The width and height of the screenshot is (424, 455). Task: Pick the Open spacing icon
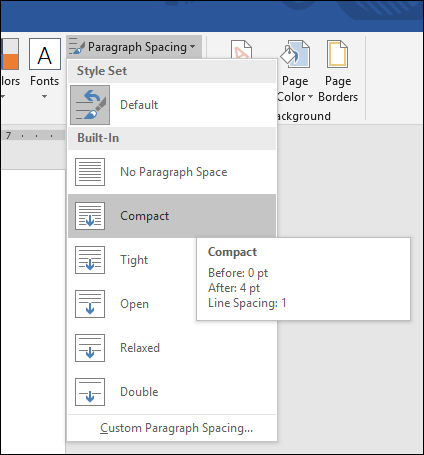90,304
